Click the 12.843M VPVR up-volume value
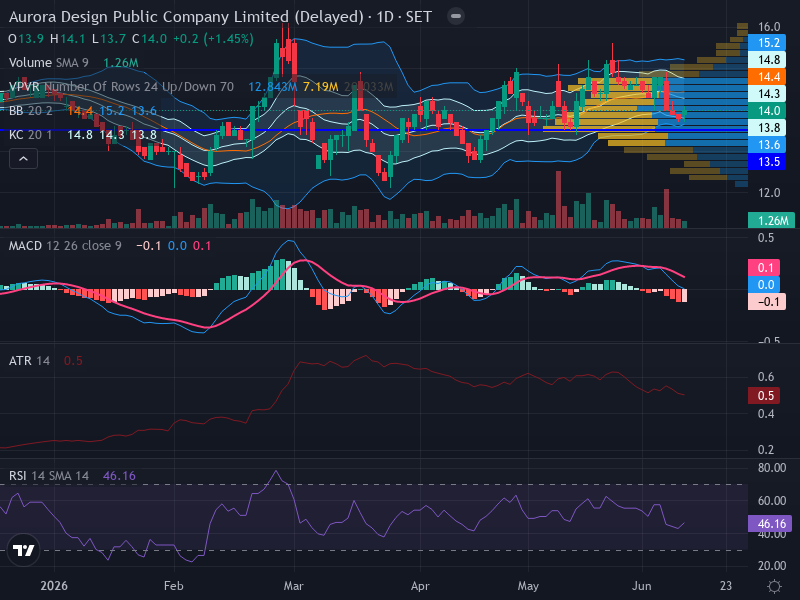The height and width of the screenshot is (600, 800). [272, 87]
